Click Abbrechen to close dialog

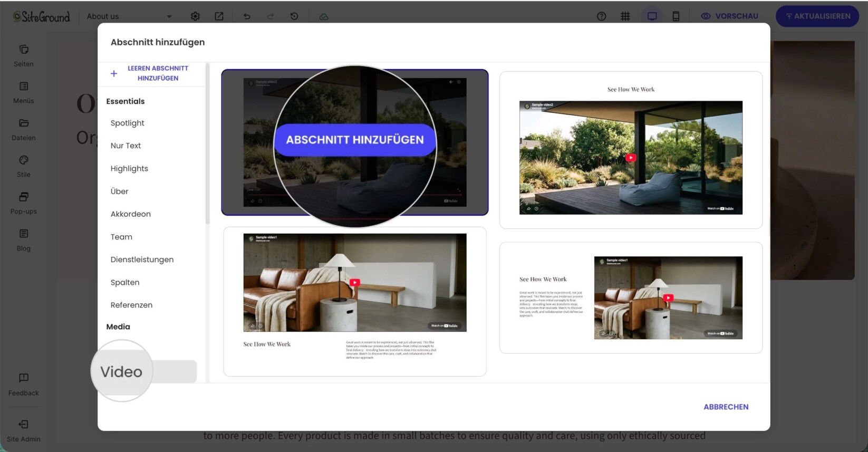pos(726,407)
